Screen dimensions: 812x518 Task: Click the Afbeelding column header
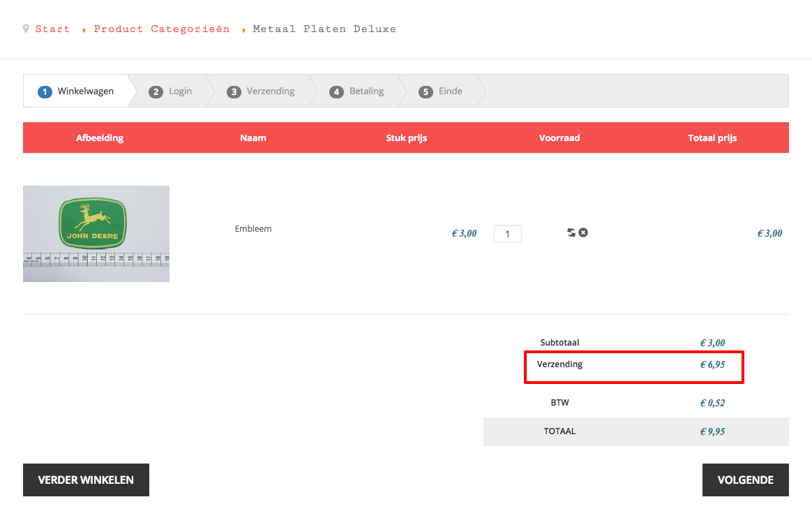click(100, 138)
